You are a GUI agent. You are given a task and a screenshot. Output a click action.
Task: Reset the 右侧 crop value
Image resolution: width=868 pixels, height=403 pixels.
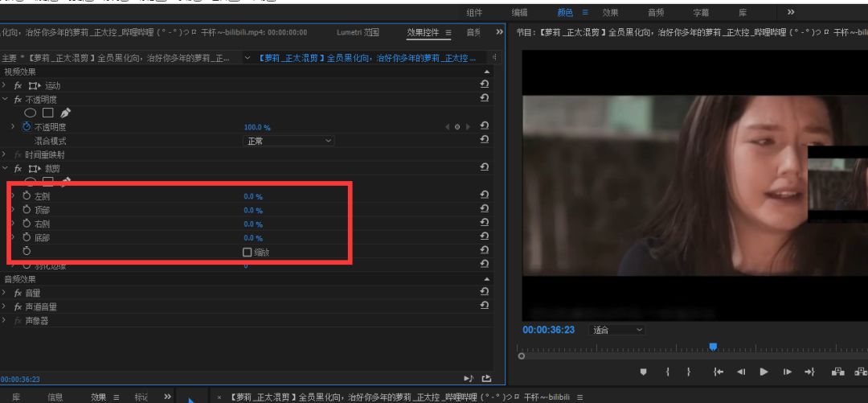click(485, 222)
